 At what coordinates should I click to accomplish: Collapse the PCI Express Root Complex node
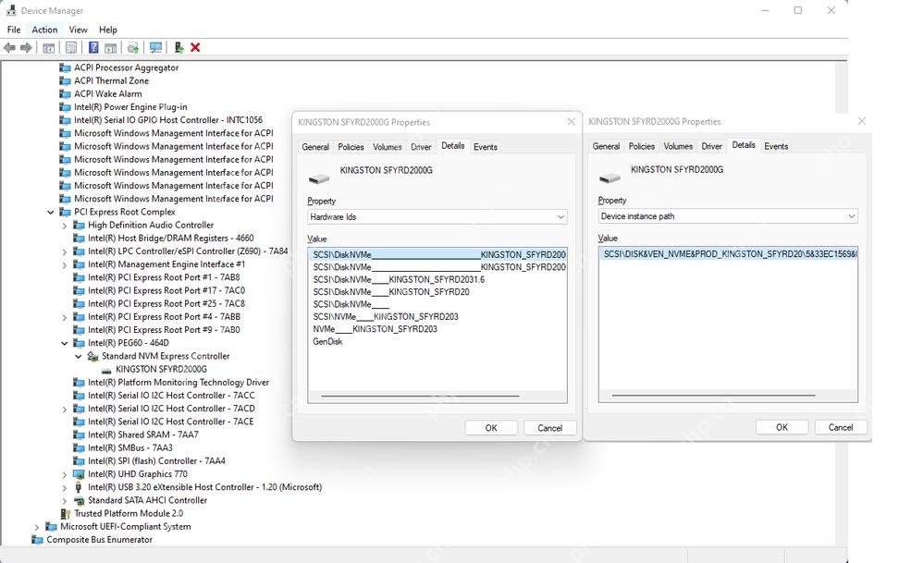pyautogui.click(x=51, y=212)
